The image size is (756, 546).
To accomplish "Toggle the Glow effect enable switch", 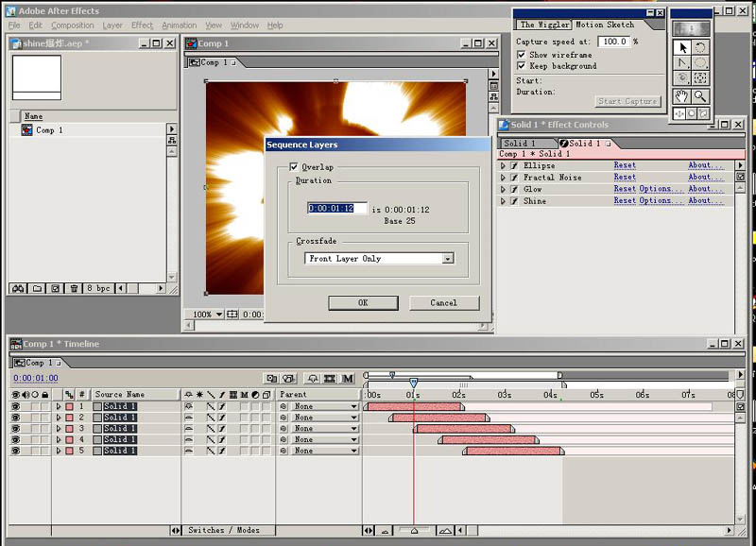I will click(x=514, y=189).
